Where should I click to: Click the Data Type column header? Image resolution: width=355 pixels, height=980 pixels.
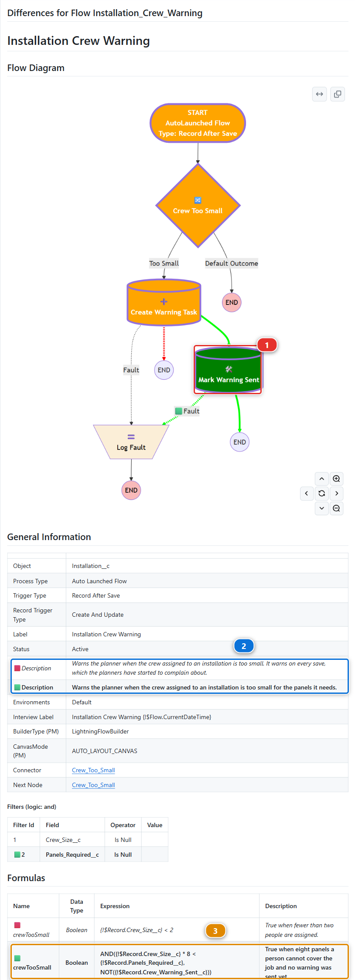[x=77, y=906]
